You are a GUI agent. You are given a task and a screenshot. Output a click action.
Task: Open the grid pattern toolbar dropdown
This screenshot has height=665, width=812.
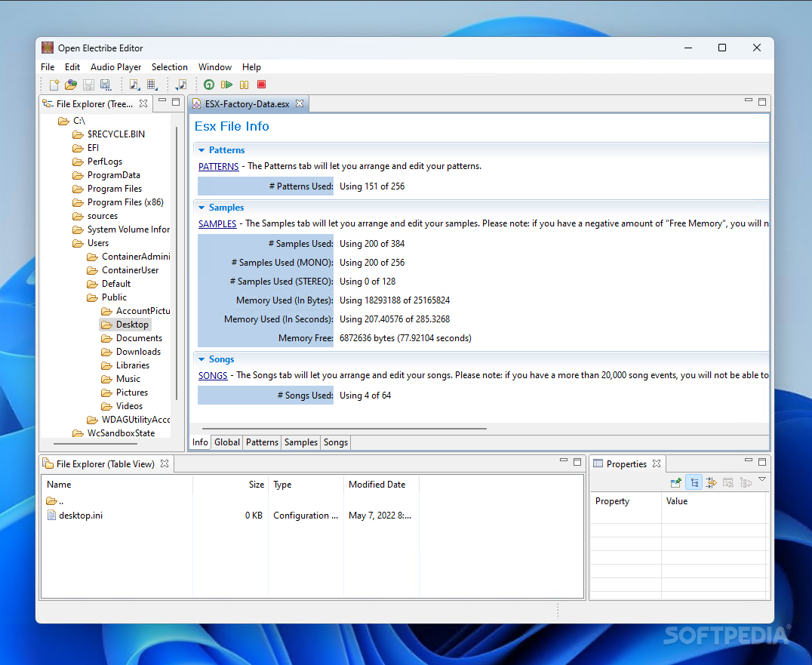click(152, 85)
